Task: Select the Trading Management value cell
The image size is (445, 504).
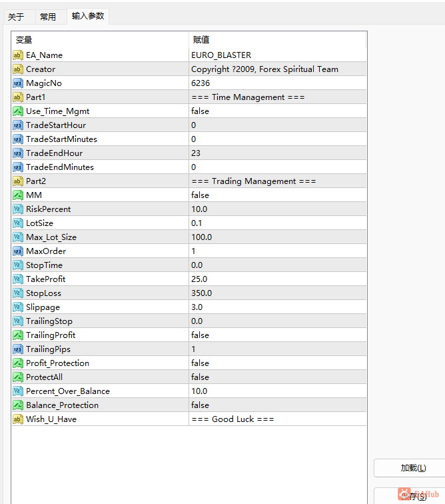Action: coord(278,181)
